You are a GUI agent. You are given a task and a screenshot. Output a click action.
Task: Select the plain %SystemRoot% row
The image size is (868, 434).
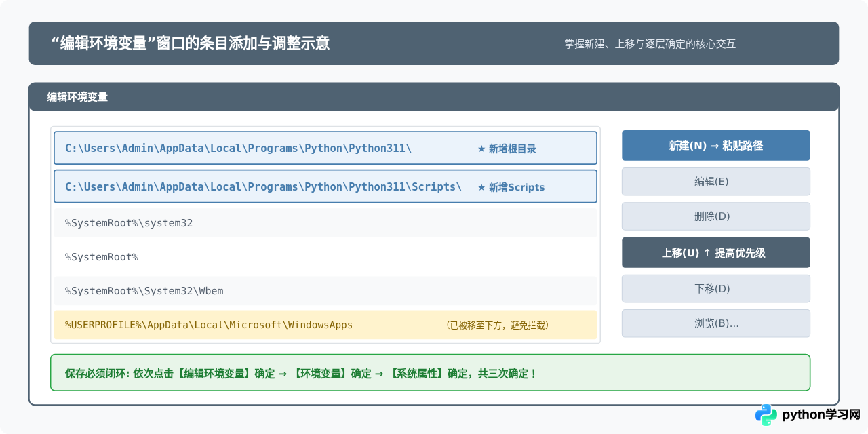(325, 257)
